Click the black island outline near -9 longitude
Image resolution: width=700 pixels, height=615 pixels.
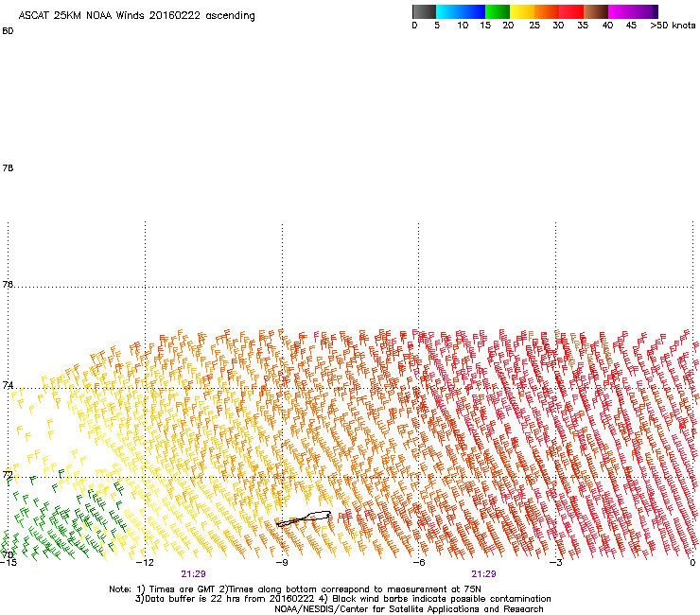coord(303,519)
